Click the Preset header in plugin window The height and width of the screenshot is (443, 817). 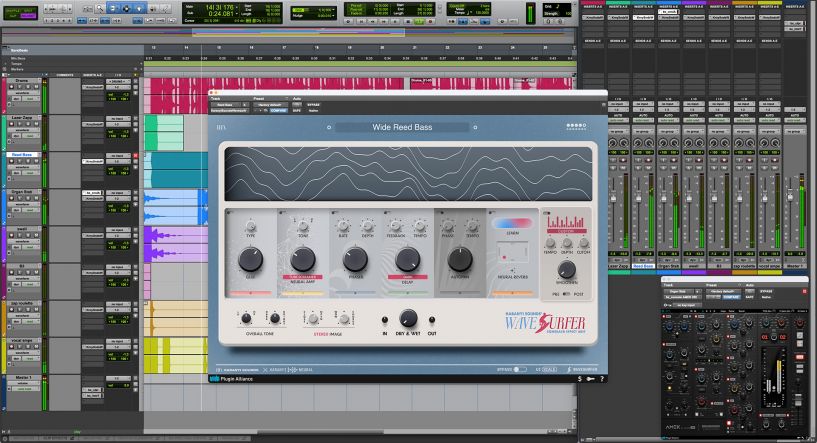[x=258, y=98]
